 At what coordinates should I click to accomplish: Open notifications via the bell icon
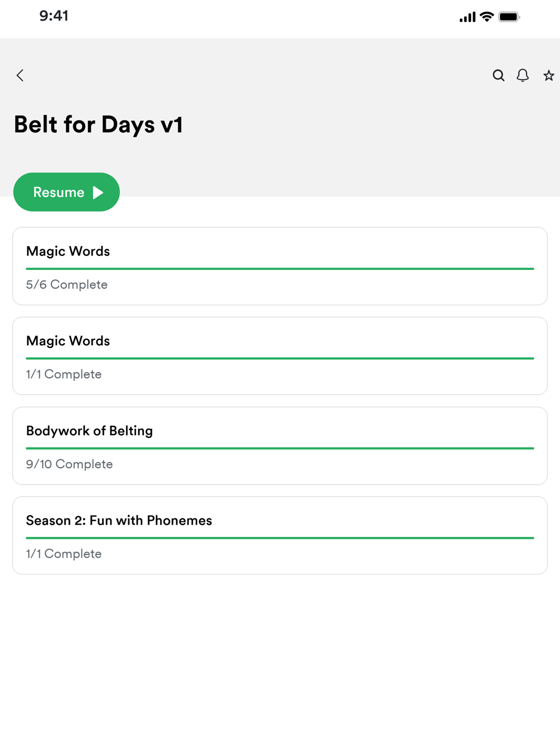point(522,76)
